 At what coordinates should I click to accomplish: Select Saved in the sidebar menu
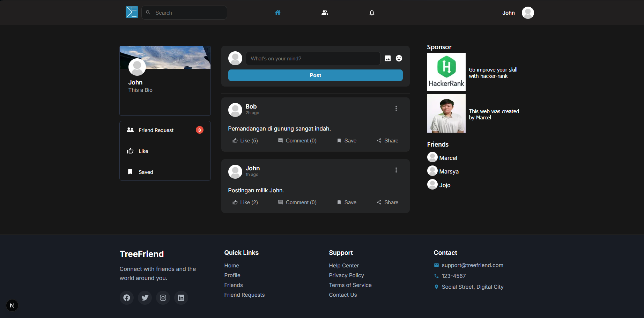146,172
